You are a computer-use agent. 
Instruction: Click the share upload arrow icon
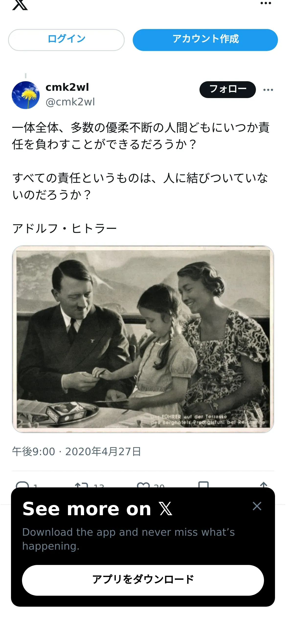click(x=264, y=484)
